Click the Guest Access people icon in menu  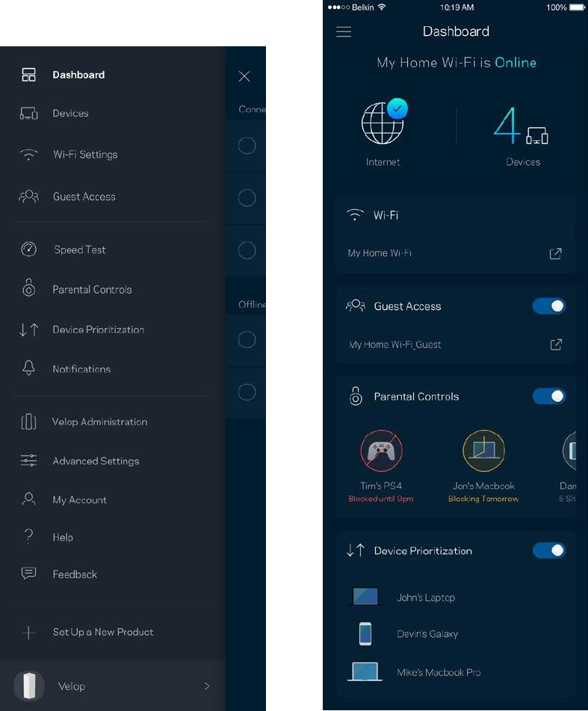click(28, 196)
